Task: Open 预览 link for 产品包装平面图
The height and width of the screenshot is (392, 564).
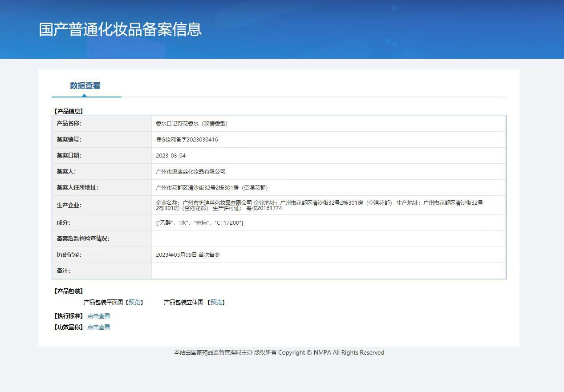Action: tap(134, 302)
